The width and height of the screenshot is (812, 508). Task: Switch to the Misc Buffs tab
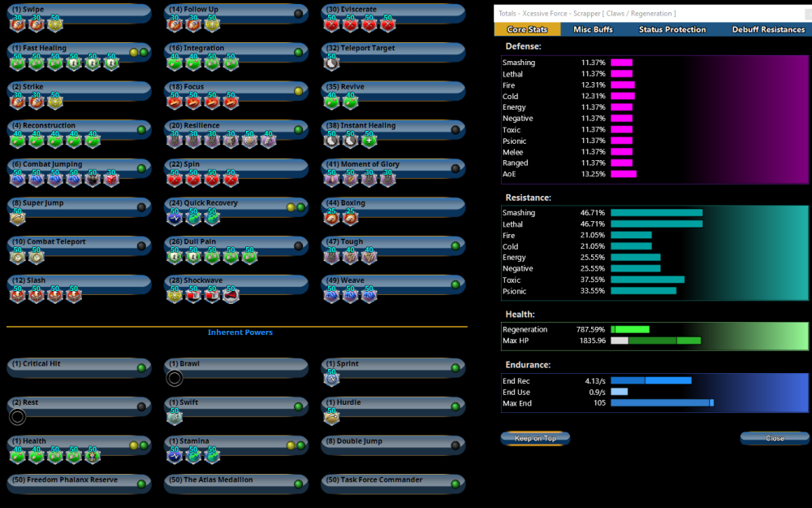pos(593,29)
